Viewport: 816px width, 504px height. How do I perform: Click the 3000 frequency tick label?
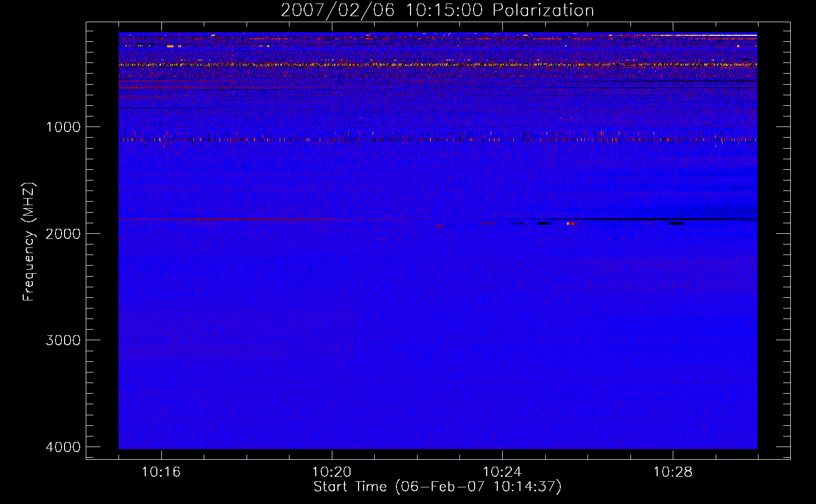64,340
